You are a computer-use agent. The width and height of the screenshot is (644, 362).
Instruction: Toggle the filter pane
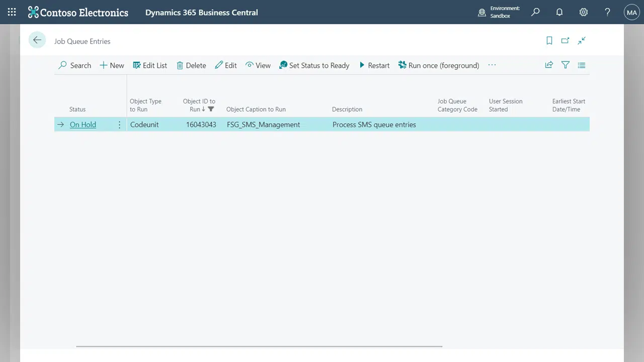pos(565,65)
